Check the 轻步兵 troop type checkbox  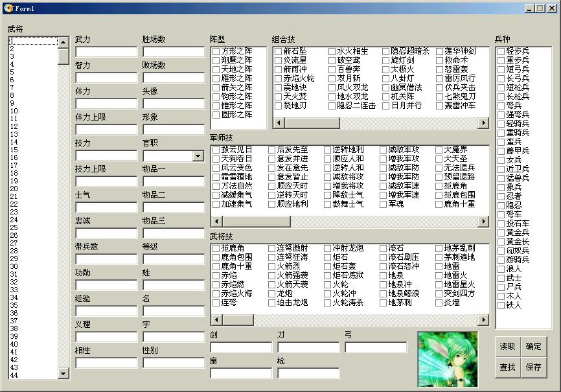(501, 51)
